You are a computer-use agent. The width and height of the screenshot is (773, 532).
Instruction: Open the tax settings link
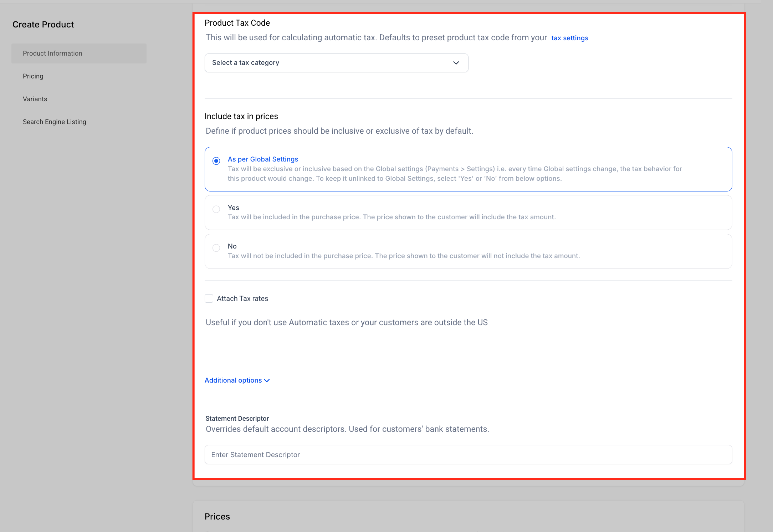[569, 38]
